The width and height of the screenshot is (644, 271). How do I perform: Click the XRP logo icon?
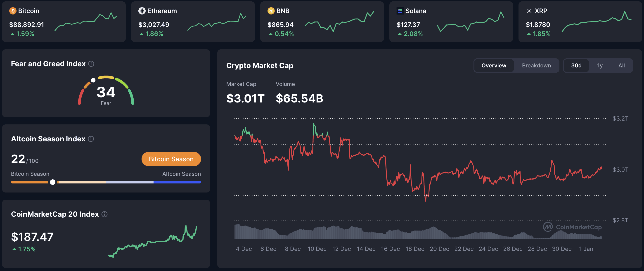pyautogui.click(x=529, y=11)
